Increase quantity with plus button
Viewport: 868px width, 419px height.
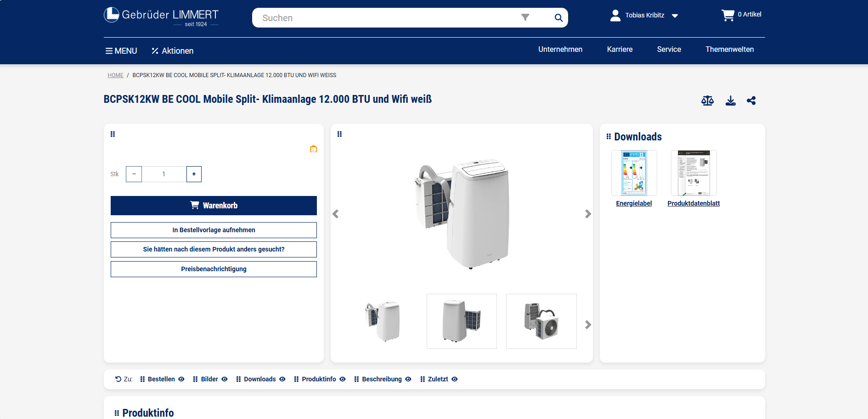(194, 174)
